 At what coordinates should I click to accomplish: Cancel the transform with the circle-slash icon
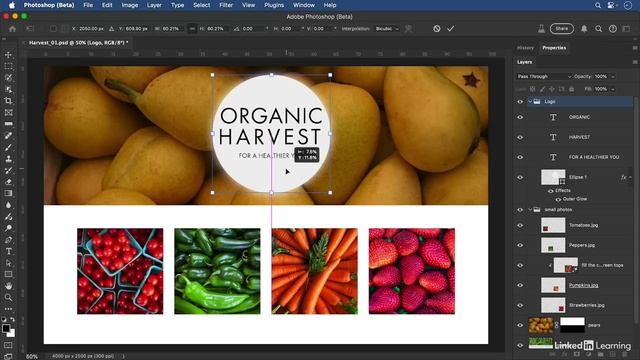pyautogui.click(x=437, y=29)
